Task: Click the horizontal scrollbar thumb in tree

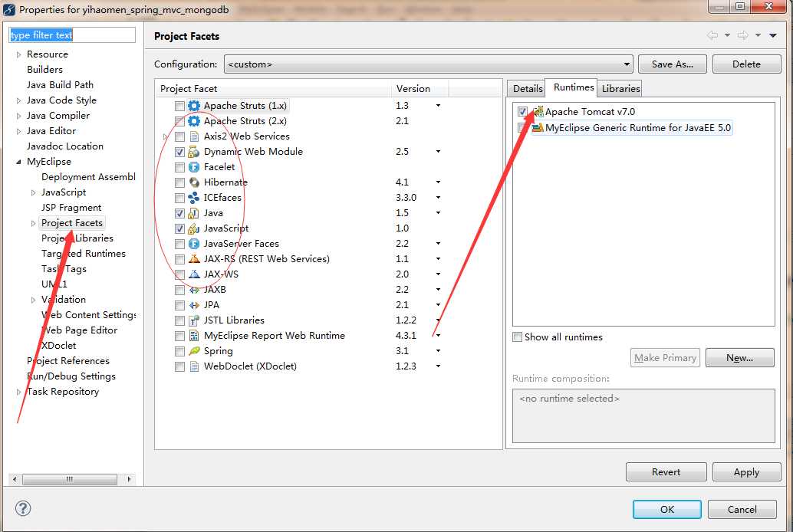Action: click(70, 479)
